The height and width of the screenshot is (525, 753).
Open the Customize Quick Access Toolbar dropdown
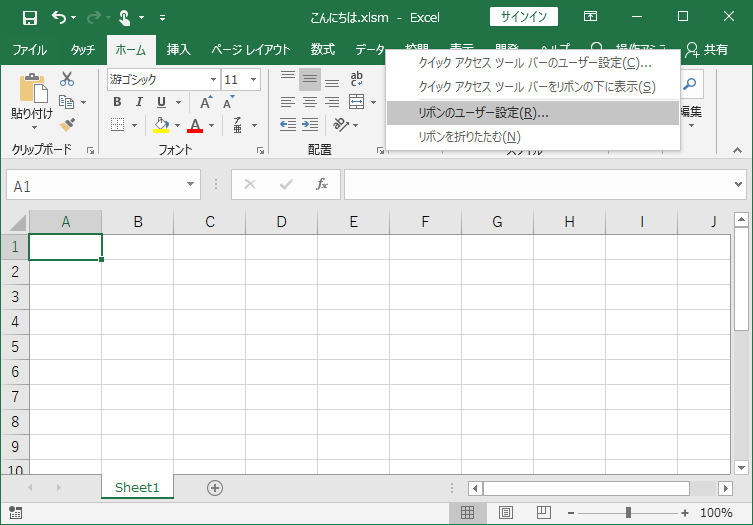(x=162, y=18)
